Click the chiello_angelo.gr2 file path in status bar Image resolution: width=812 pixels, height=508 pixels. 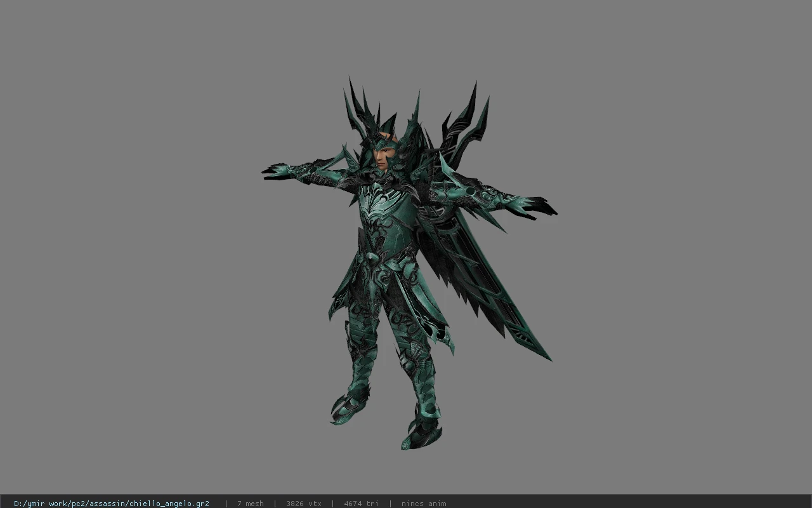coord(112,504)
